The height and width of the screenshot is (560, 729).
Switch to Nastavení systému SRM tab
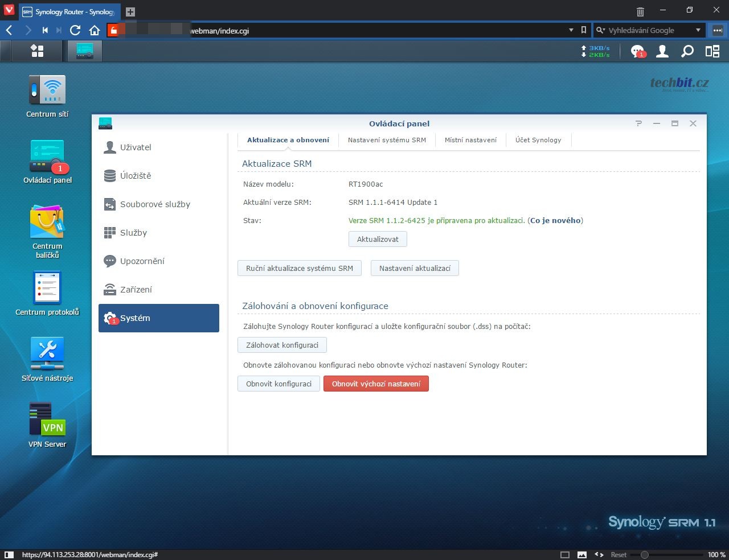(387, 140)
